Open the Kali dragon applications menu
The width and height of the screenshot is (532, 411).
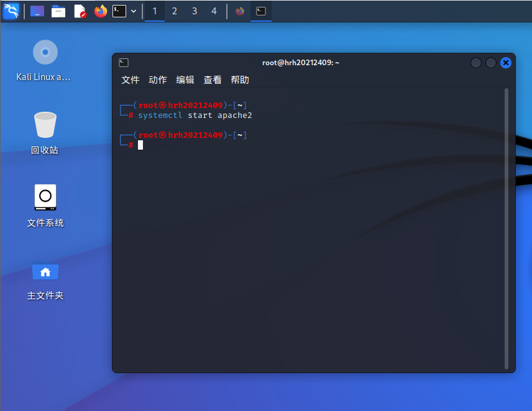tap(11, 11)
